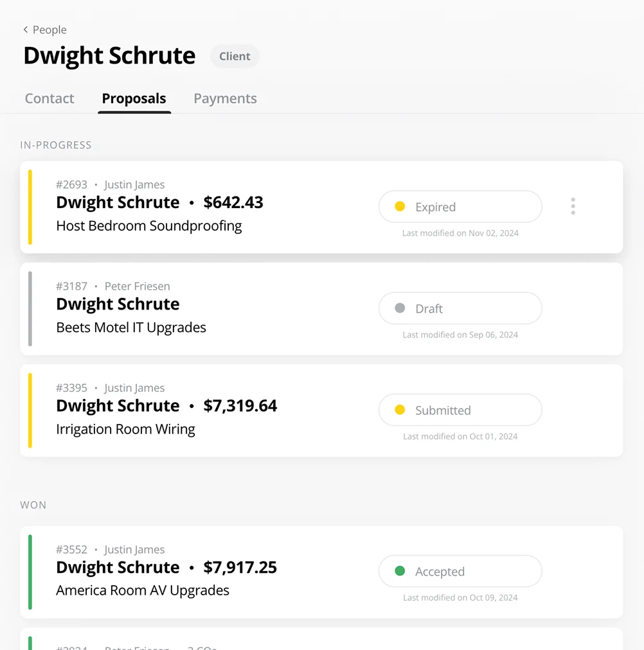The height and width of the screenshot is (650, 644).
Task: Open the Submitted status dropdown
Action: point(460,410)
